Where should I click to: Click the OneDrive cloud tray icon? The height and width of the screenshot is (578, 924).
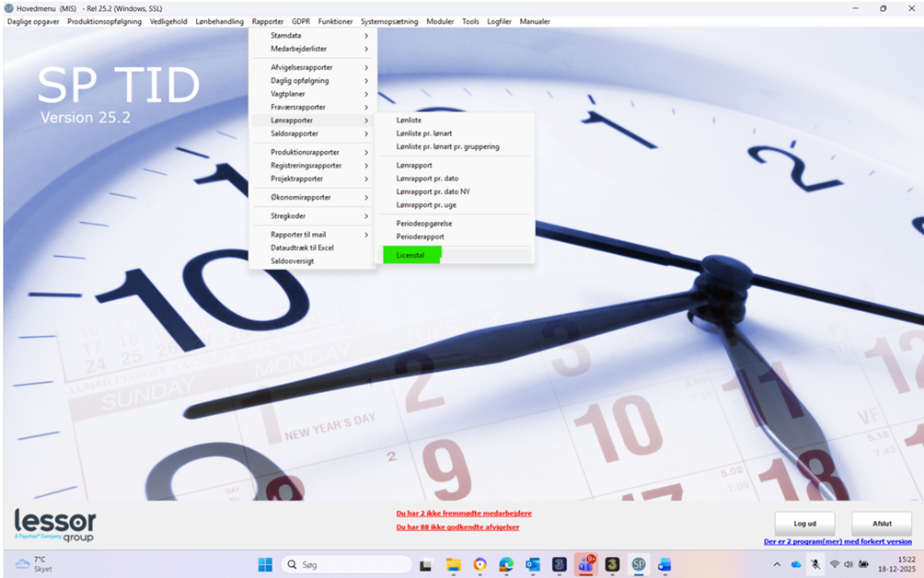coord(796,564)
